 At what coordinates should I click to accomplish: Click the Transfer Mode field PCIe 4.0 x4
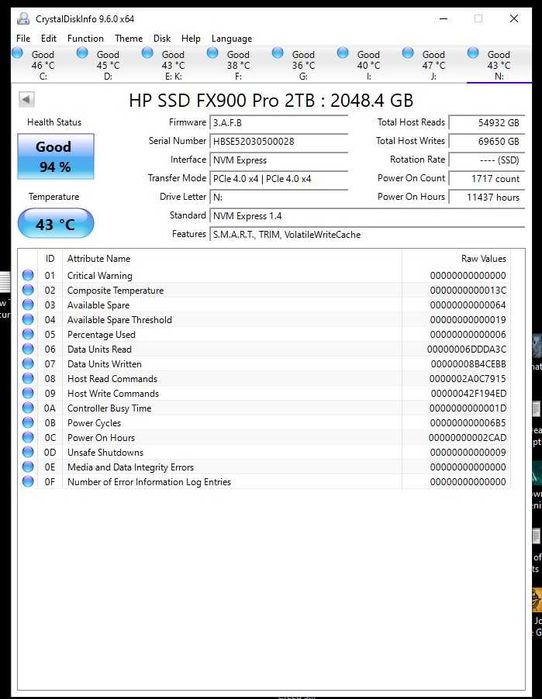coord(279,179)
